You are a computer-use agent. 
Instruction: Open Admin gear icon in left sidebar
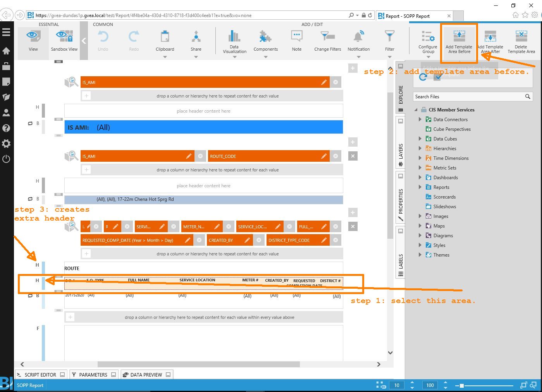(x=6, y=144)
